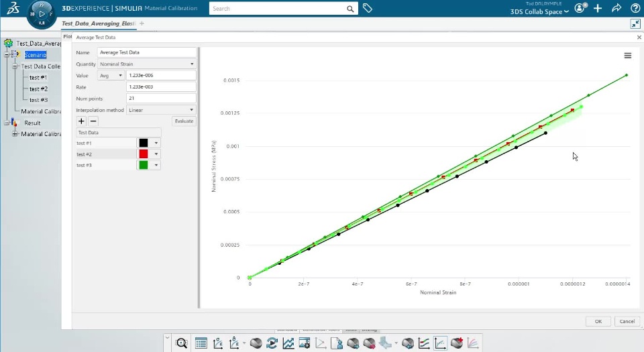Click the material sphere with blue arrow pointing left

click(x=408, y=343)
